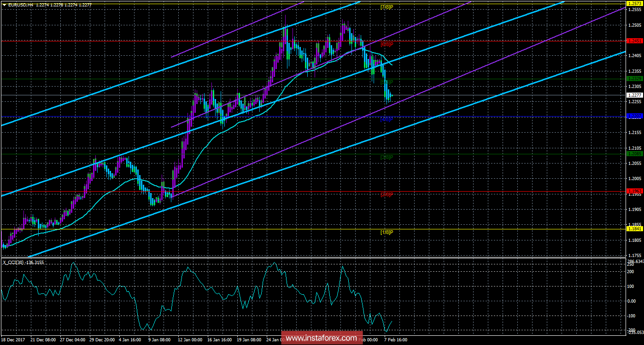Click the 1.2005 price axis label
The height and width of the screenshot is (345, 644).
tap(635, 179)
